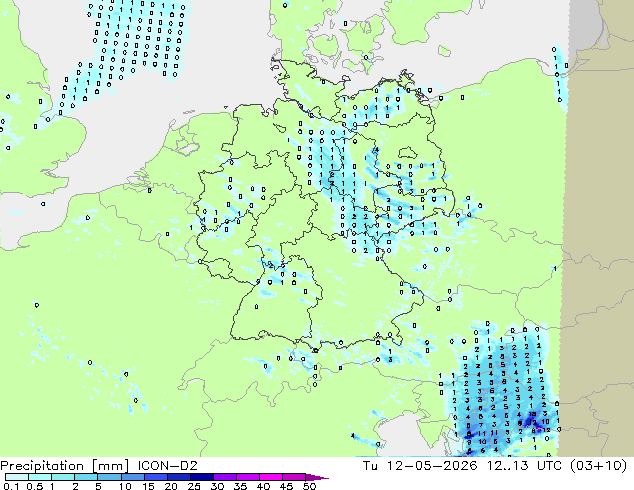This screenshot has width=634, height=490.
Task: Click the legend swatch between 2 and 5
Action: [86, 477]
